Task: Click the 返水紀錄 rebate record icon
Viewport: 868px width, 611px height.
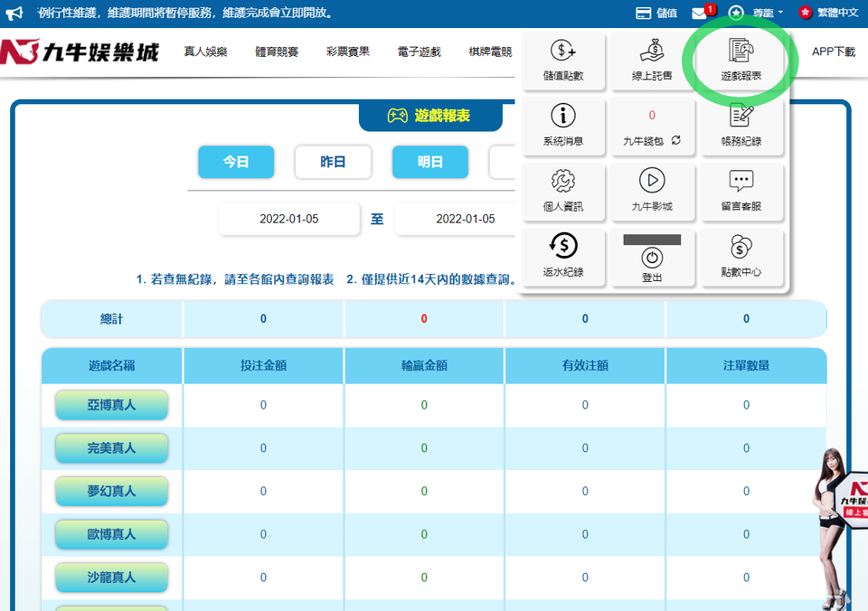Action: click(x=561, y=257)
